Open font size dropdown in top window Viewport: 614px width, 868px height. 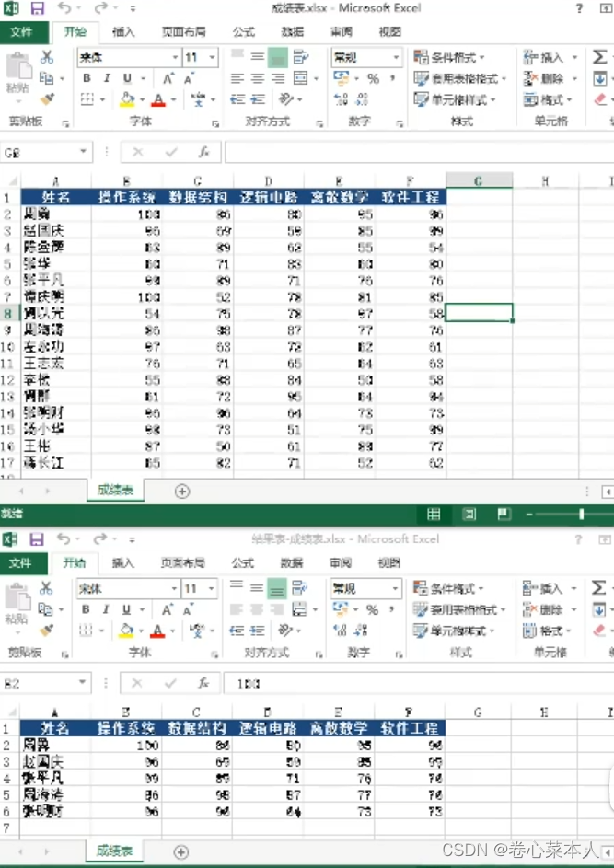212,57
